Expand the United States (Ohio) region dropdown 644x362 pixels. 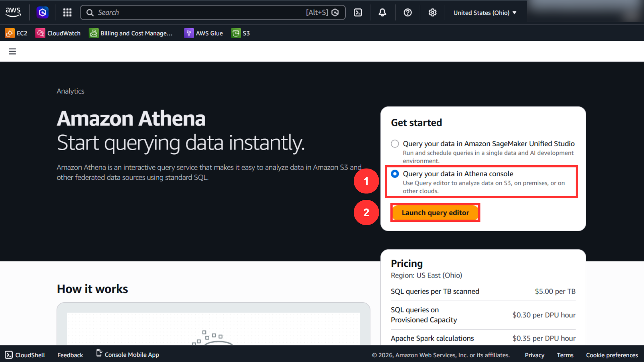point(485,12)
